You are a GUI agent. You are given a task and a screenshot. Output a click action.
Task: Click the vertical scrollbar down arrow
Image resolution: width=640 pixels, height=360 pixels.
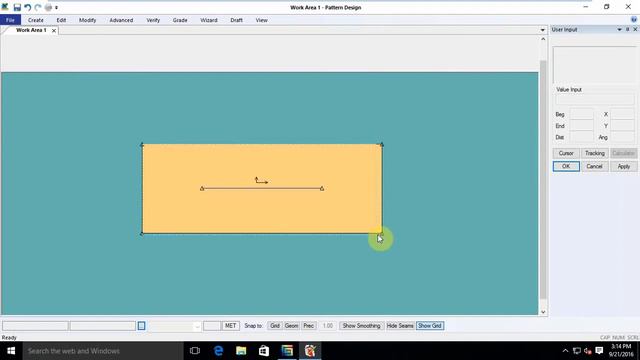pyautogui.click(x=543, y=312)
